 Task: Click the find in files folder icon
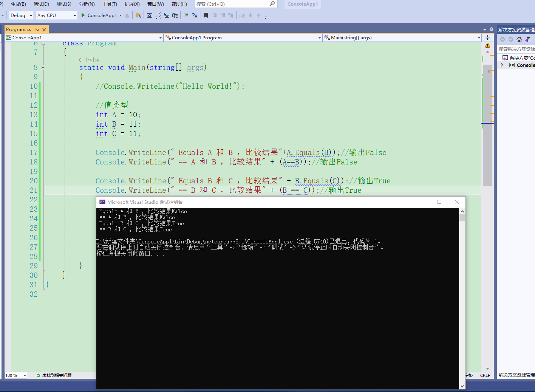click(x=138, y=15)
